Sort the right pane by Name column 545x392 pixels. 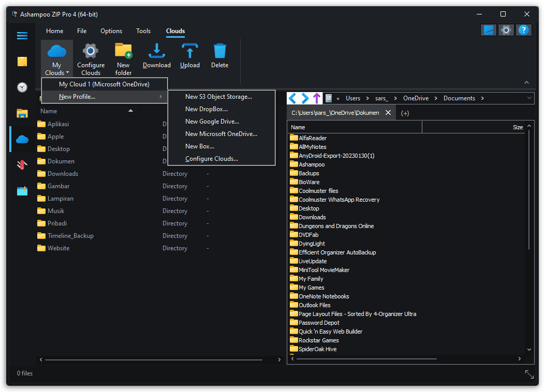point(355,127)
